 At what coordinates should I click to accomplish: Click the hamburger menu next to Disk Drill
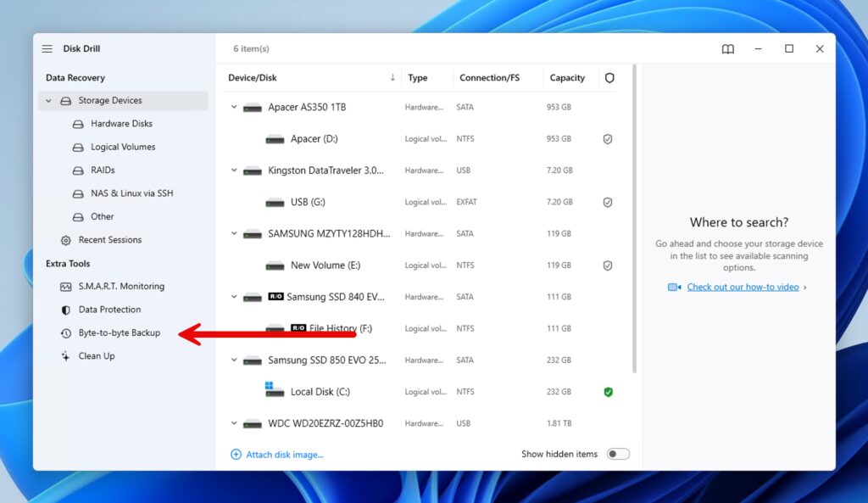47,48
